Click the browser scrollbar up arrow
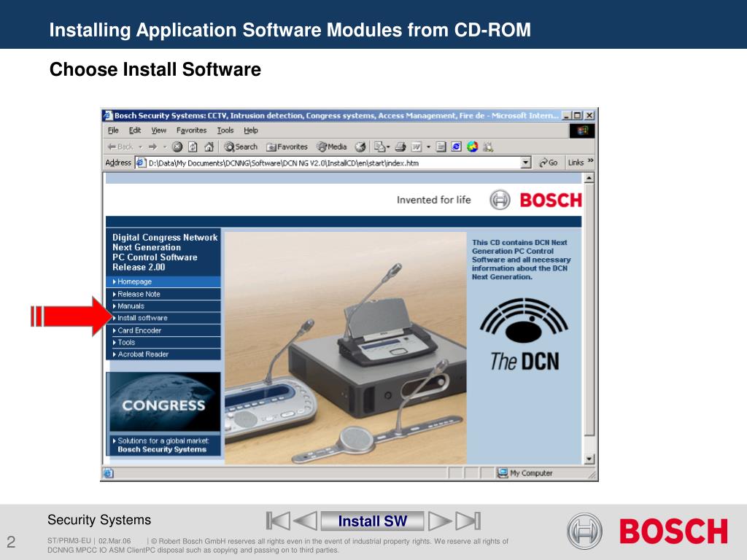This screenshot has height=560, width=747. [589, 178]
